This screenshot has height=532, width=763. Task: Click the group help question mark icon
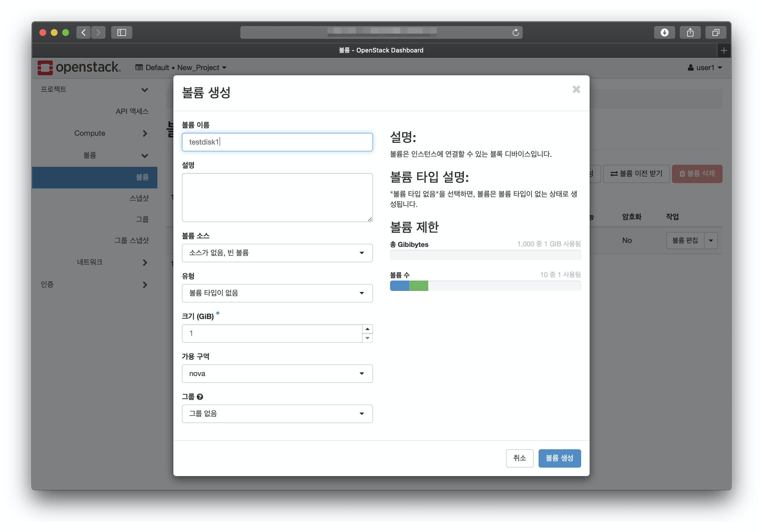[x=200, y=397]
